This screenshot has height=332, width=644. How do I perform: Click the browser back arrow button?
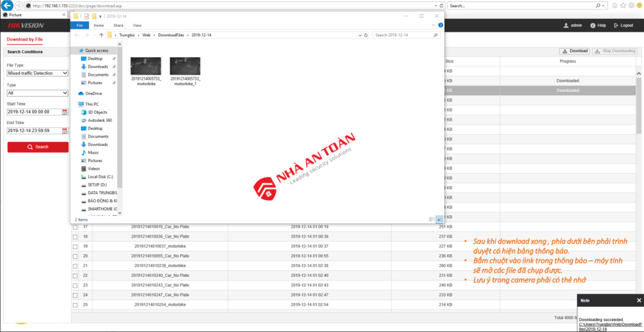(x=7, y=6)
